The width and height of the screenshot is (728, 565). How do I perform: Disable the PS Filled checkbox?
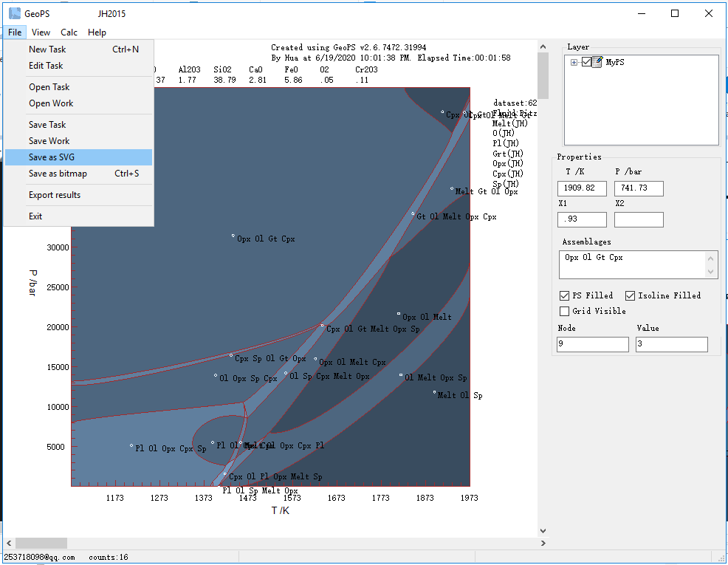pyautogui.click(x=565, y=295)
